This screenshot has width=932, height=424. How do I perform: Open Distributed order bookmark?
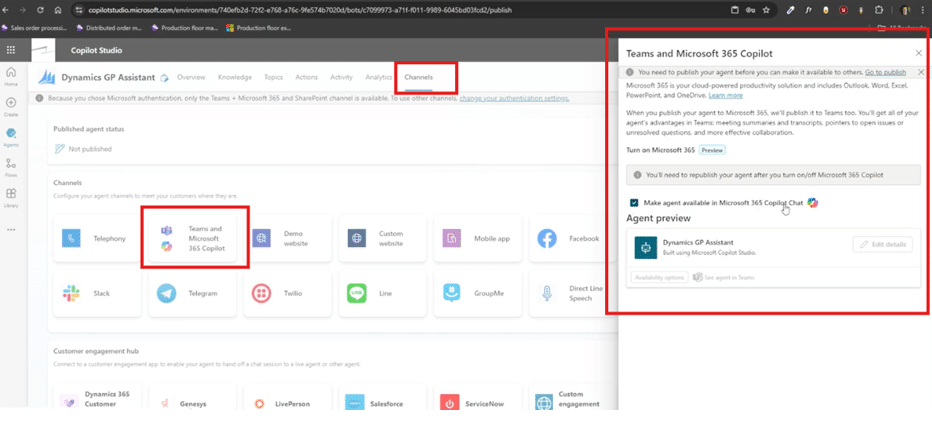[110, 27]
